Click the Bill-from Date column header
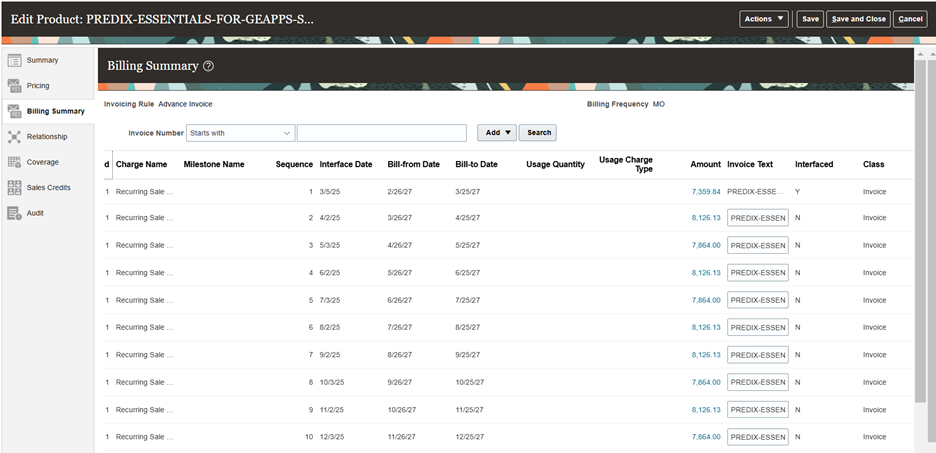This screenshot has height=453, width=936. pyautogui.click(x=414, y=164)
